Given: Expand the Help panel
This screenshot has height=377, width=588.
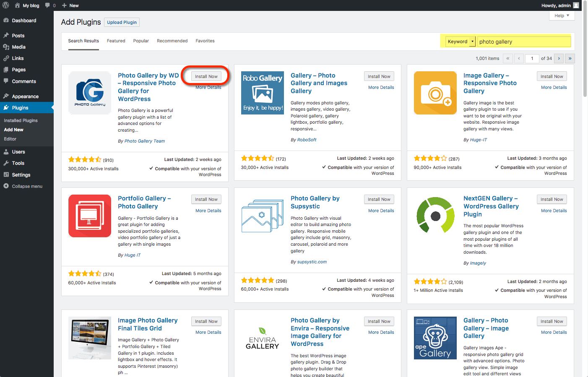Looking at the screenshot, I should pos(562,16).
